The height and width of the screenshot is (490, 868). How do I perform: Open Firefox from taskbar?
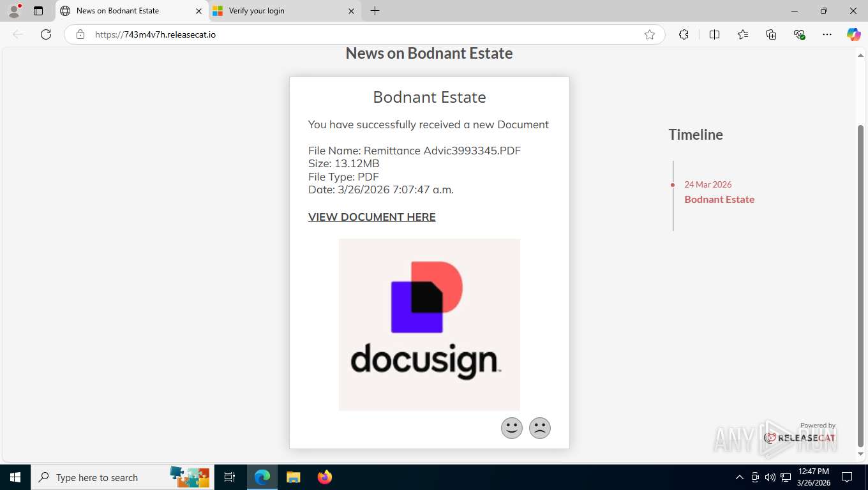325,477
